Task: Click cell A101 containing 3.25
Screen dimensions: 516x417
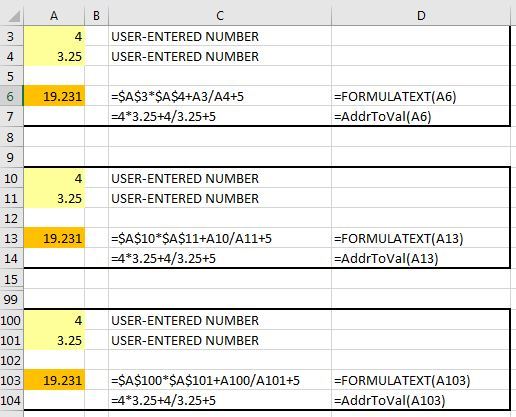Action: pyautogui.click(x=54, y=340)
